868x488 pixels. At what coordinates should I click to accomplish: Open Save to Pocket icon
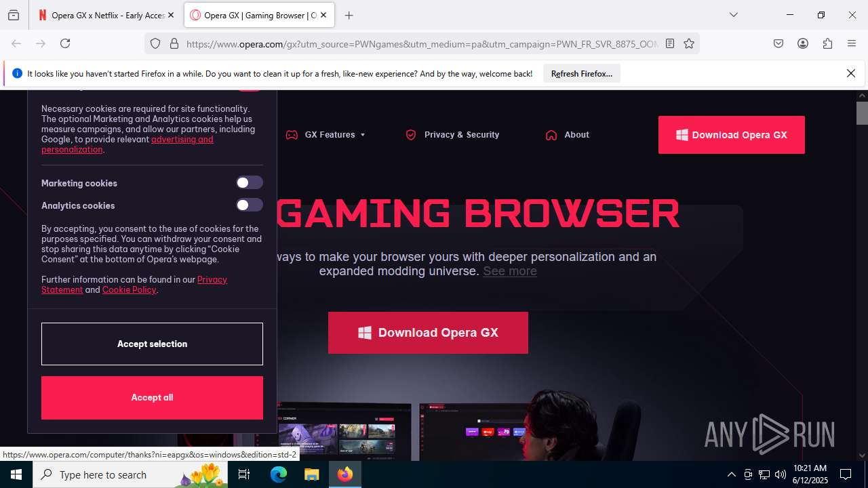(778, 43)
